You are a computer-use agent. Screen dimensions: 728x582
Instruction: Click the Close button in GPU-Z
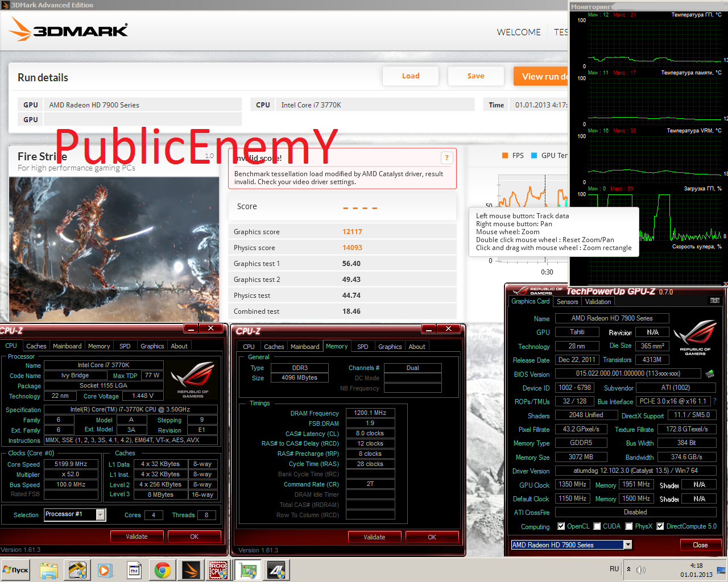[x=700, y=544]
